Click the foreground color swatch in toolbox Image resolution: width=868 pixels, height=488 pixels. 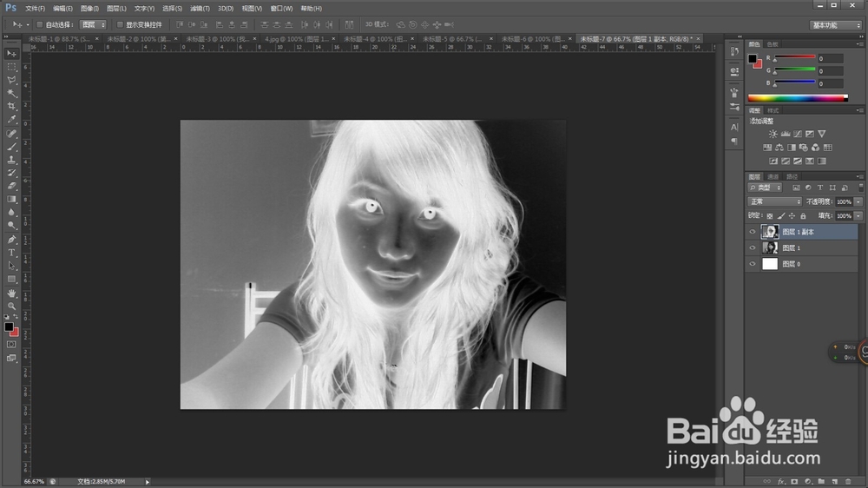point(9,326)
